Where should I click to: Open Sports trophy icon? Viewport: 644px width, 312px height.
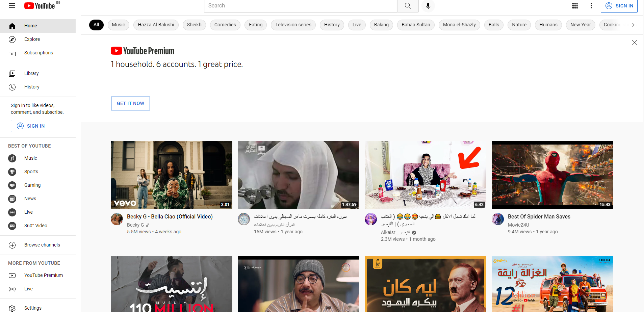pos(12,172)
